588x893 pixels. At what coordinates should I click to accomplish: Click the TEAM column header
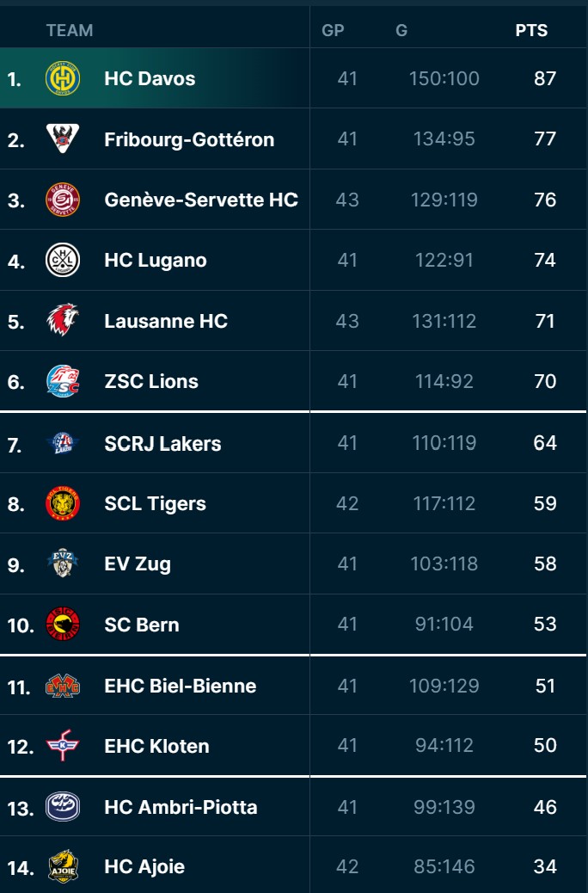click(x=70, y=31)
